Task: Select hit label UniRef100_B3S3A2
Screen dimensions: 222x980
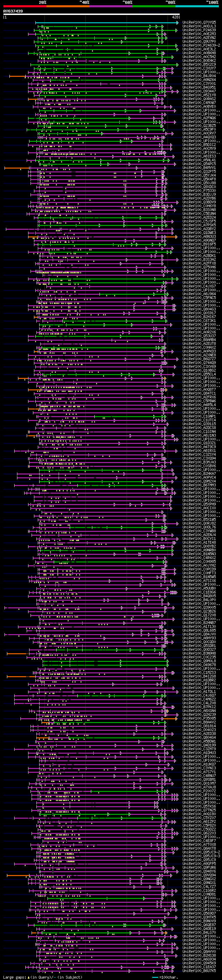Action: coord(199,259)
